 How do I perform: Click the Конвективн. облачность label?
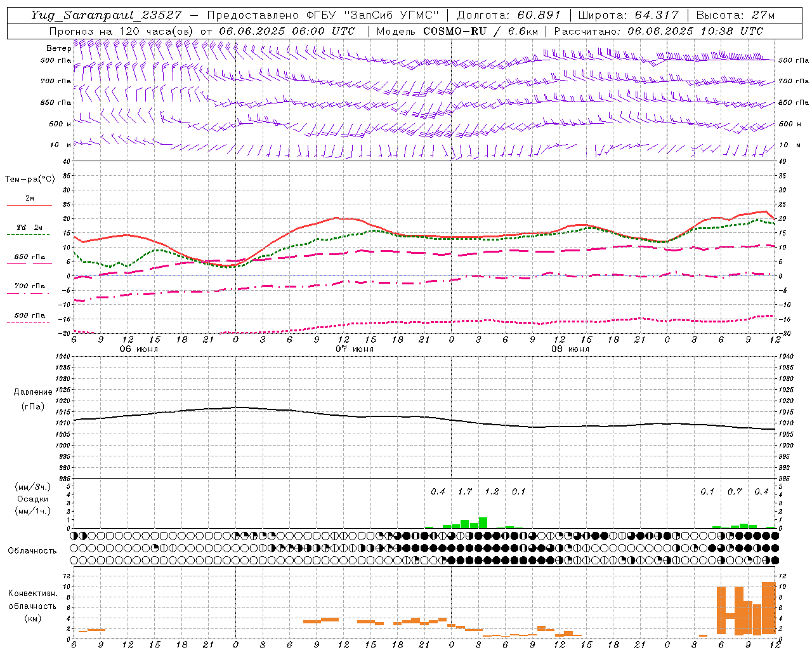tap(32, 600)
